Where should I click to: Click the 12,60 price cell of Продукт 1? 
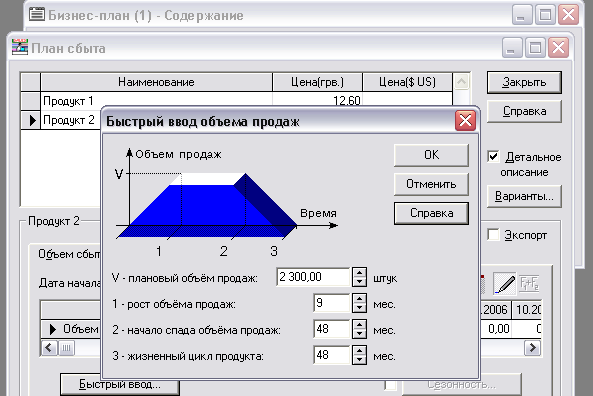pyautogui.click(x=317, y=101)
